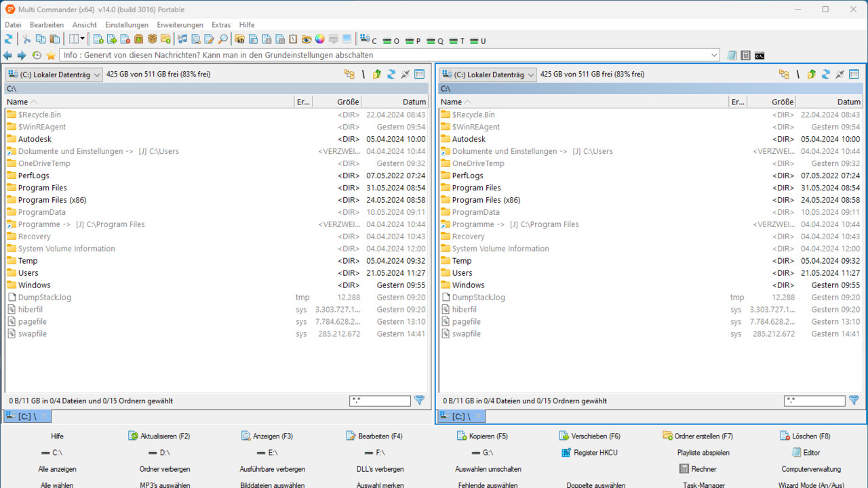The image size is (868, 488).
Task: Select Windows folder in right panel
Action: point(651,285)
